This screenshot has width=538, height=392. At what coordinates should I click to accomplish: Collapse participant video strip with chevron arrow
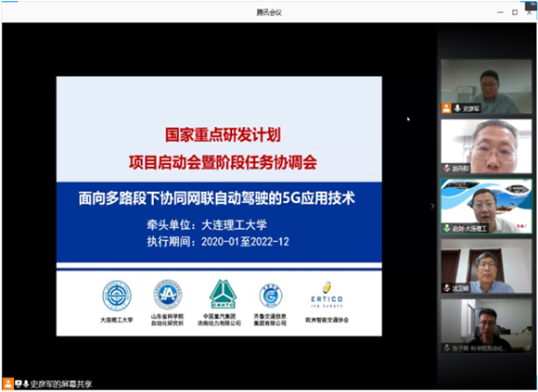point(432,206)
